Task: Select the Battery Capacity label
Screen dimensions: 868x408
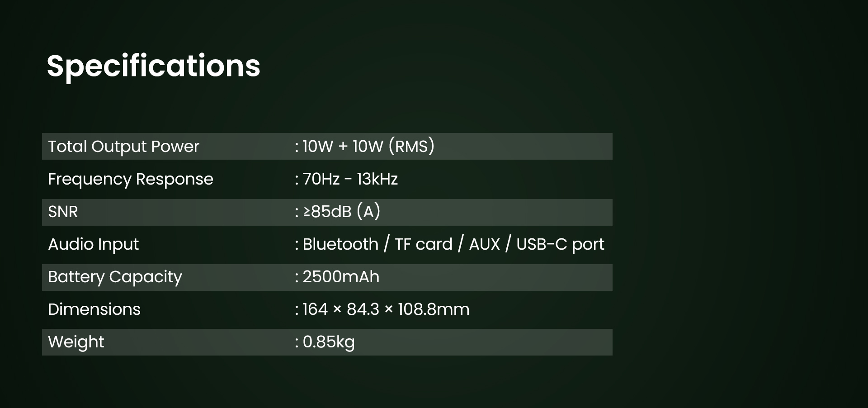Action: tap(115, 277)
